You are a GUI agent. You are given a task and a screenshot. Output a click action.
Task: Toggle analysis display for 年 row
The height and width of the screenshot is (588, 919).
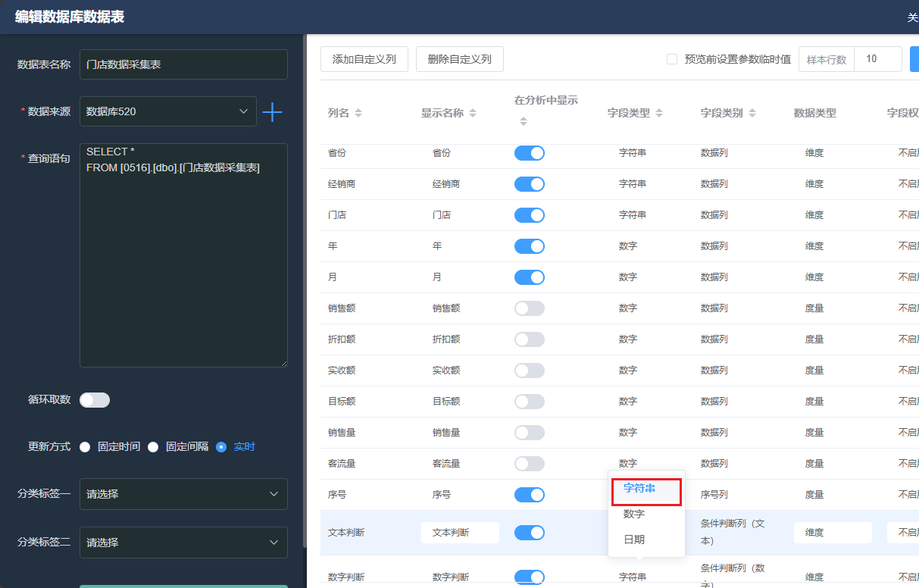[530, 246]
